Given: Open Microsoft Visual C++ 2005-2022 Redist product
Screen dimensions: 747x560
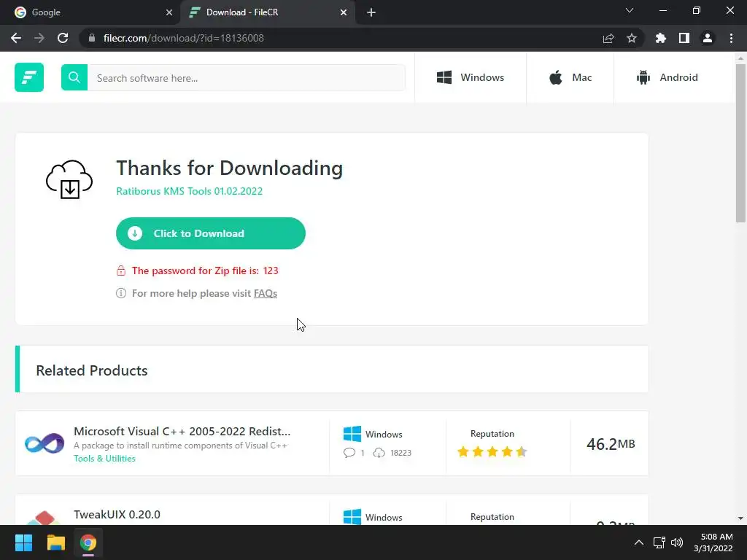Looking at the screenshot, I should click(182, 431).
